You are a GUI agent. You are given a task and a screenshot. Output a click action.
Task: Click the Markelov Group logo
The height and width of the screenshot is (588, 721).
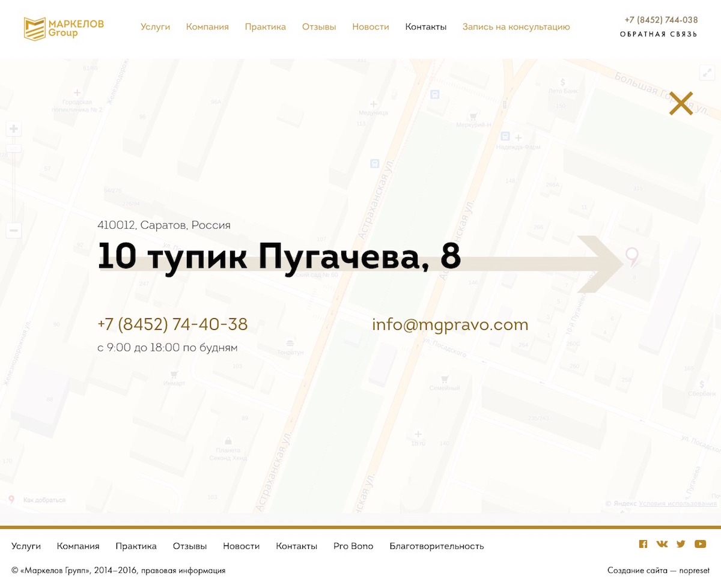pos(64,28)
